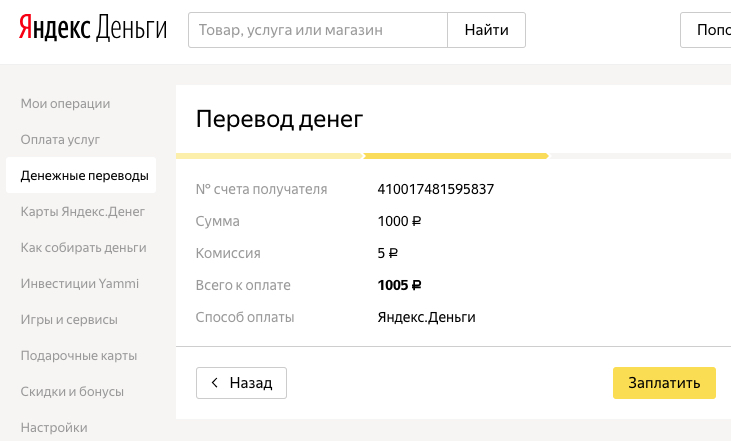The height and width of the screenshot is (441, 731).
Task: Open Мои операции in the sidebar
Action: (x=65, y=103)
